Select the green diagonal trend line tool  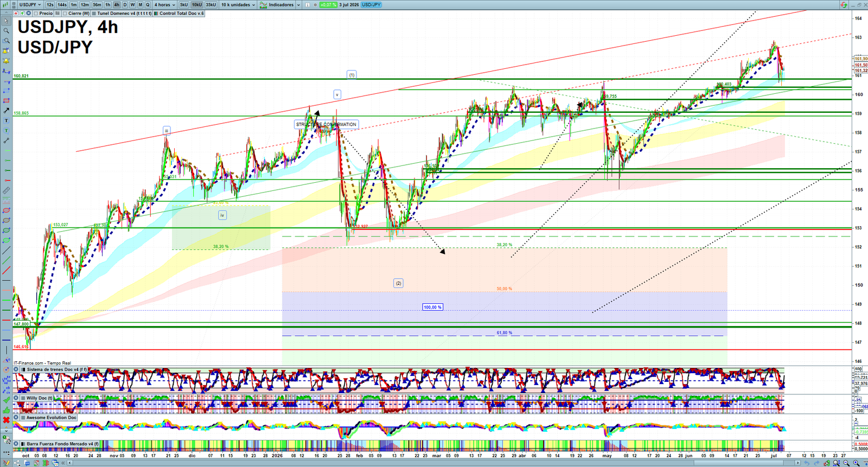click(x=6, y=260)
